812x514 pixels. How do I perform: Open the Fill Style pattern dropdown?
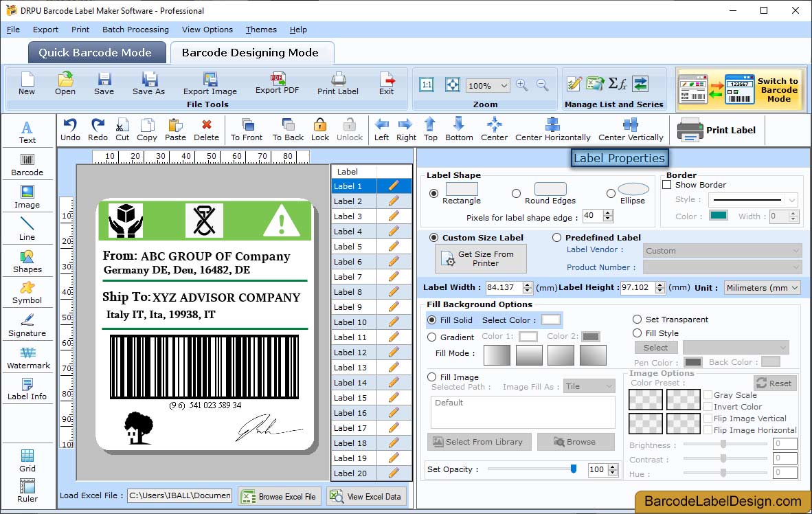pyautogui.click(x=736, y=347)
